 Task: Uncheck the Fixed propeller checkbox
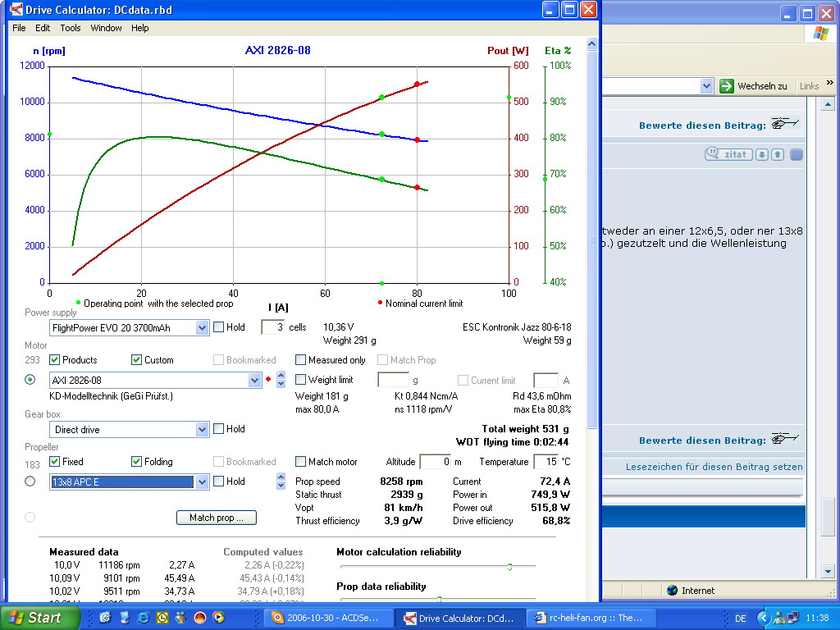54,461
